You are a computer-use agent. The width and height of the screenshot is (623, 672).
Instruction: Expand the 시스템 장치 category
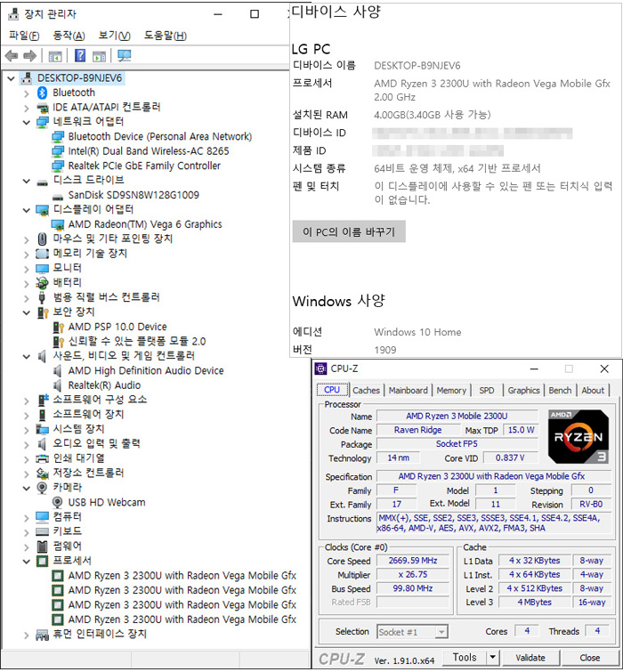click(27, 429)
